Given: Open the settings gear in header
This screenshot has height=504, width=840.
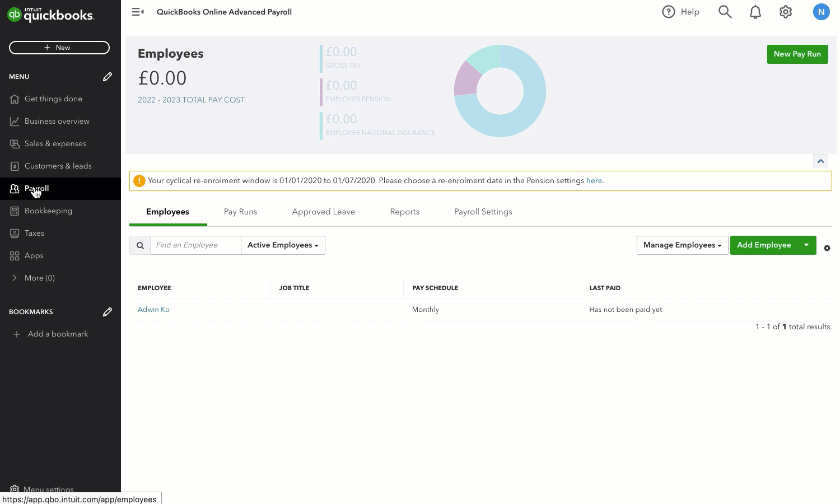Looking at the screenshot, I should [x=786, y=12].
